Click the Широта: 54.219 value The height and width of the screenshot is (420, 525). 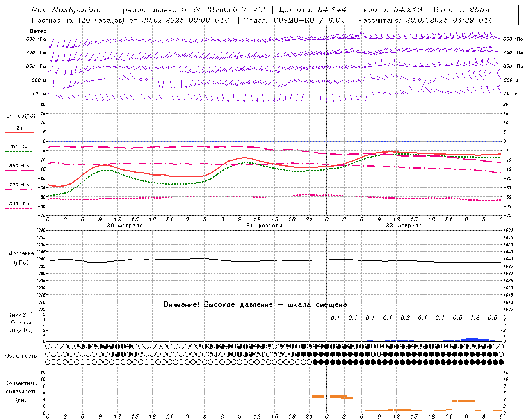(x=390, y=10)
